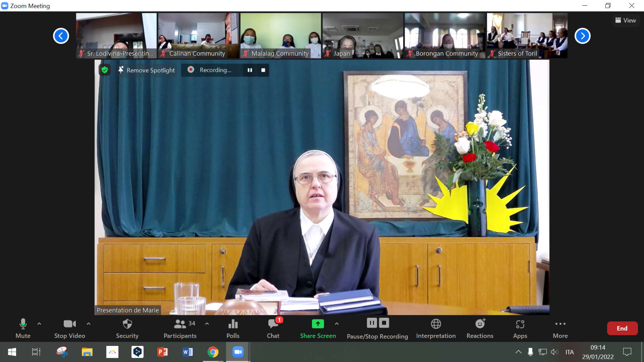The height and width of the screenshot is (362, 644).
Task: Pause the recording from top indicator
Action: [x=250, y=70]
